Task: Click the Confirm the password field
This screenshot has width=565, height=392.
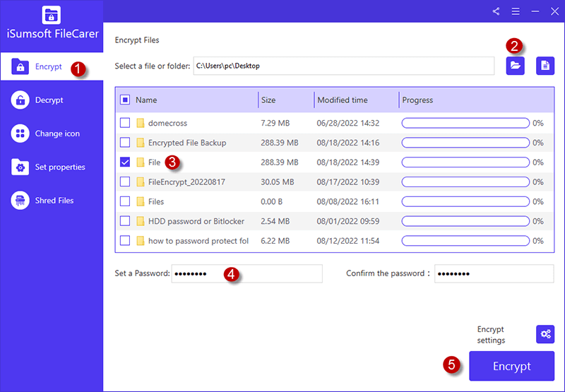Action: point(494,273)
